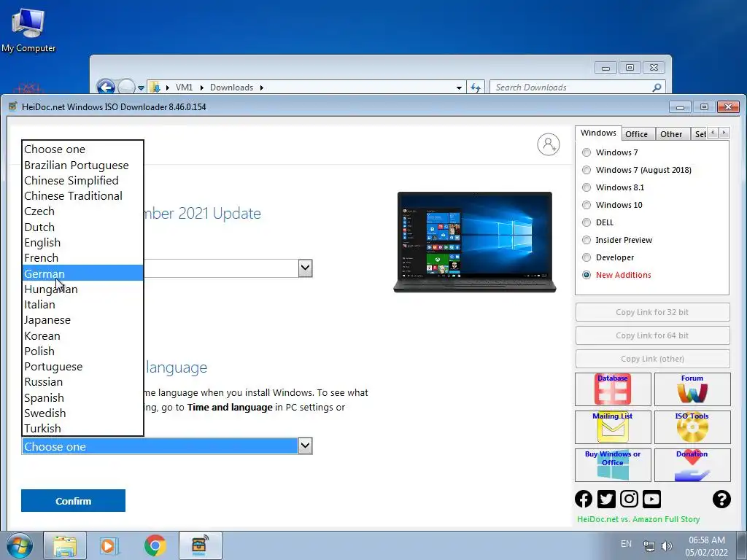Click the language combo box arrow

point(306,446)
